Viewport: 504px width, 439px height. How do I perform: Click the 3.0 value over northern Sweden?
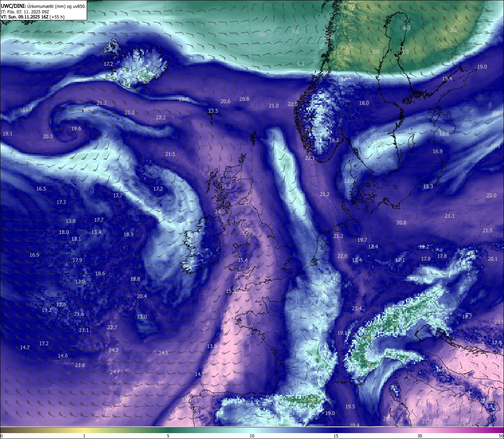376,52
